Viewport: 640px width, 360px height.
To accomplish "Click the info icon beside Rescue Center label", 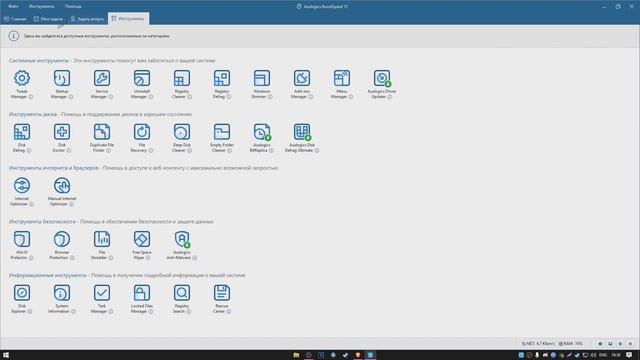I will tap(229, 311).
